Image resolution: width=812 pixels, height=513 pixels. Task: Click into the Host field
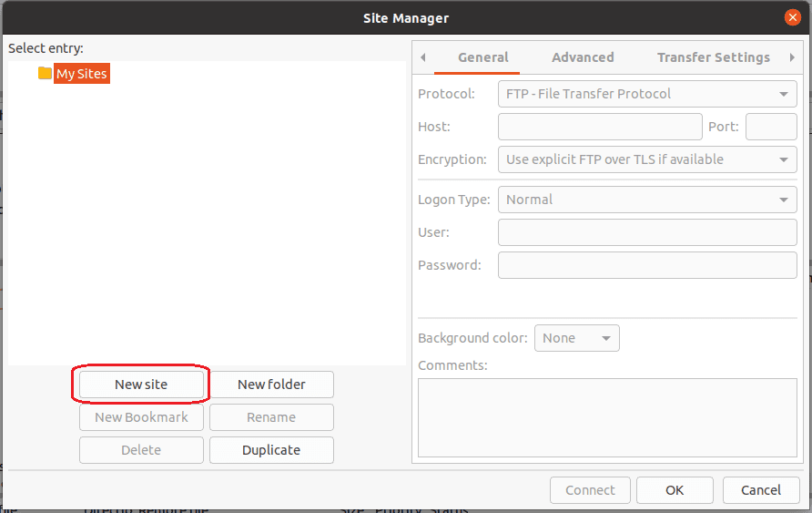(600, 127)
